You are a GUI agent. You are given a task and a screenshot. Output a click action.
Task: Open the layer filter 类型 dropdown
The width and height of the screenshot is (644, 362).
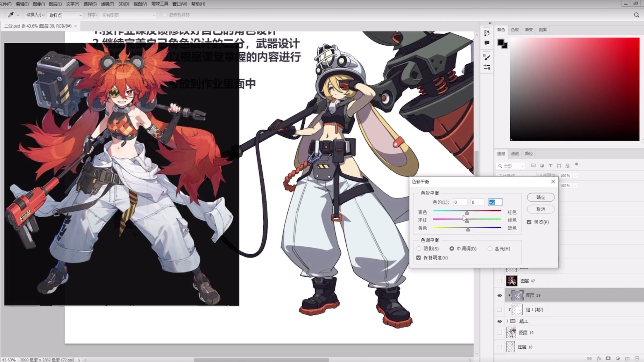point(511,166)
